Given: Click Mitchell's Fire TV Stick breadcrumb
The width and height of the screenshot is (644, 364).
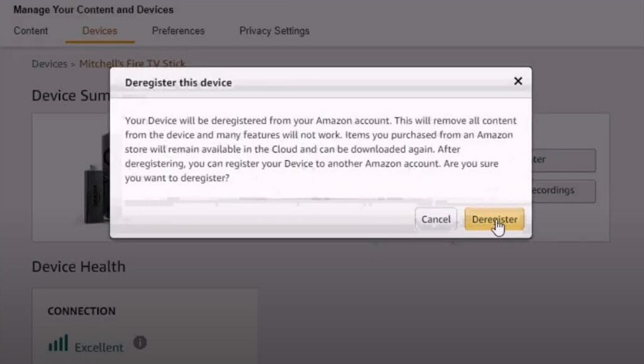Looking at the screenshot, I should coord(132,64).
